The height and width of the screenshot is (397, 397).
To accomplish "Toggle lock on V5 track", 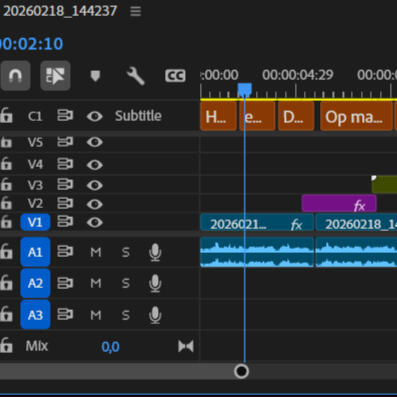I will [6, 142].
